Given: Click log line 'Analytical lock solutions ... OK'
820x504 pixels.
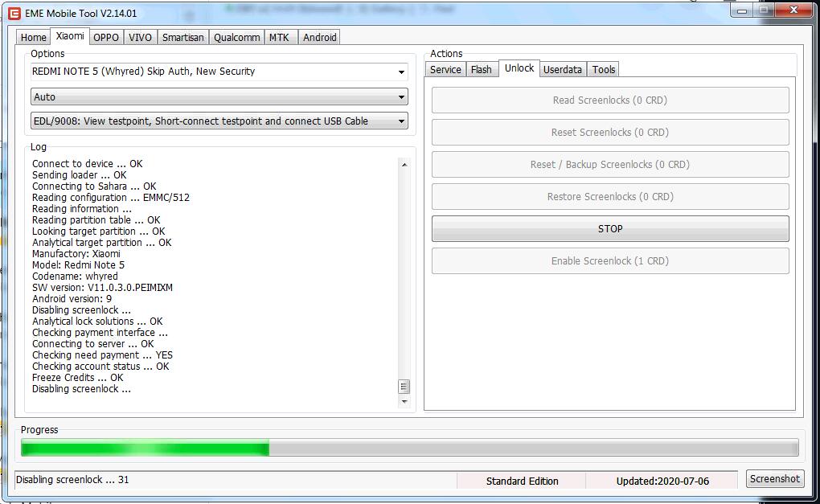Looking at the screenshot, I should [97, 322].
